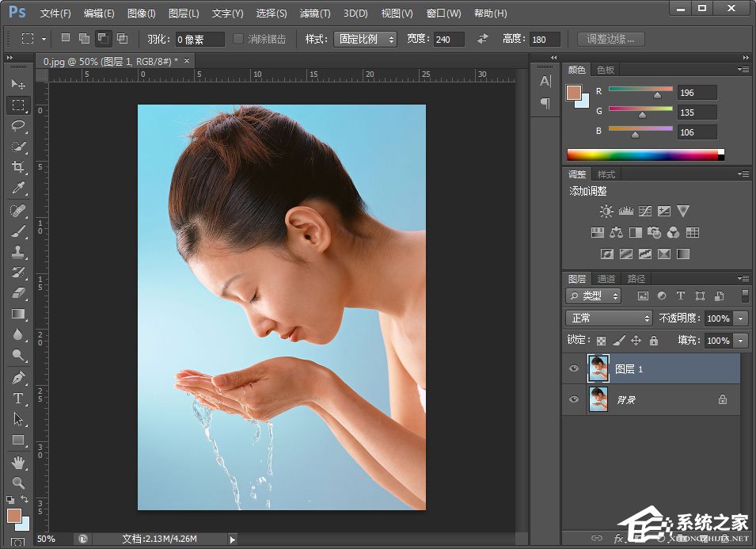Select the Eyedropper tool
The width and height of the screenshot is (756, 549).
click(18, 188)
